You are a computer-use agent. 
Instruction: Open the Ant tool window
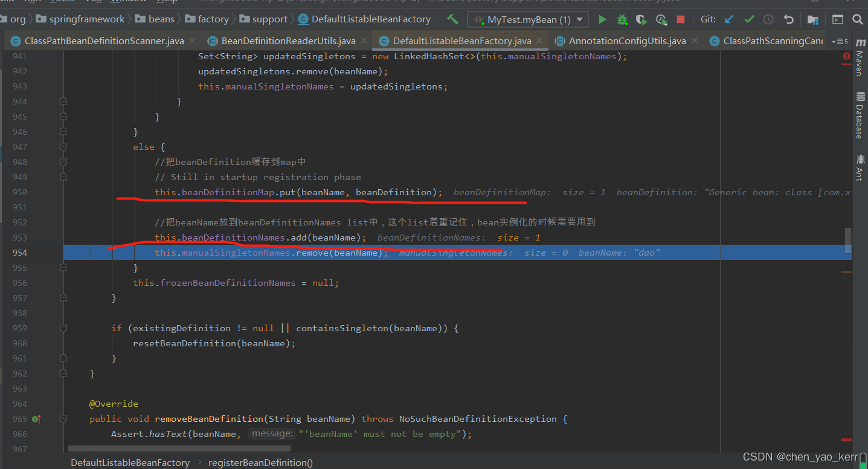[x=860, y=167]
